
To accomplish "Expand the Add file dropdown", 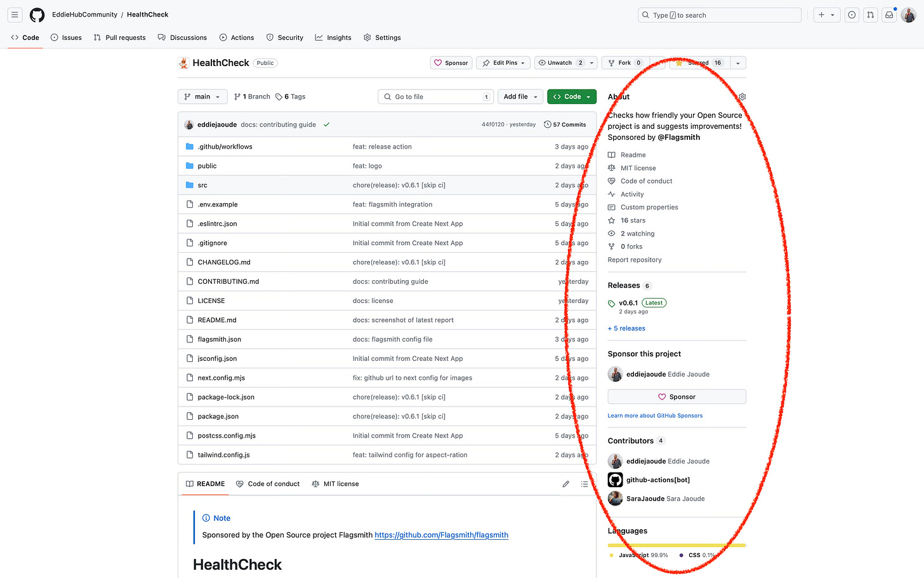I will (x=520, y=97).
